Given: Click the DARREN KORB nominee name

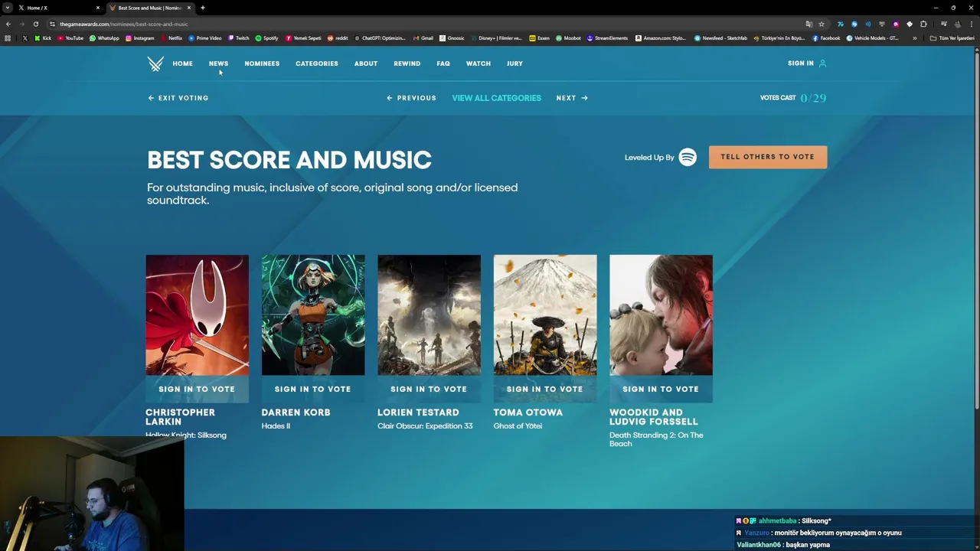Looking at the screenshot, I should click(296, 412).
